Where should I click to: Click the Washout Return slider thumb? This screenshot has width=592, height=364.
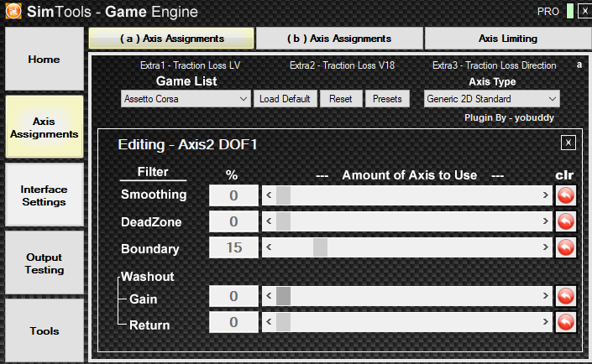coord(283,322)
